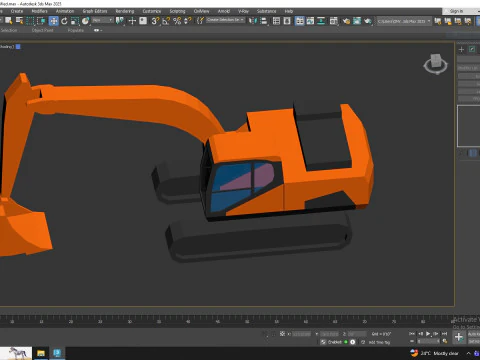Image resolution: width=480 pixels, height=360 pixels.
Task: Click the Select and Place tool
Action: tap(85, 21)
